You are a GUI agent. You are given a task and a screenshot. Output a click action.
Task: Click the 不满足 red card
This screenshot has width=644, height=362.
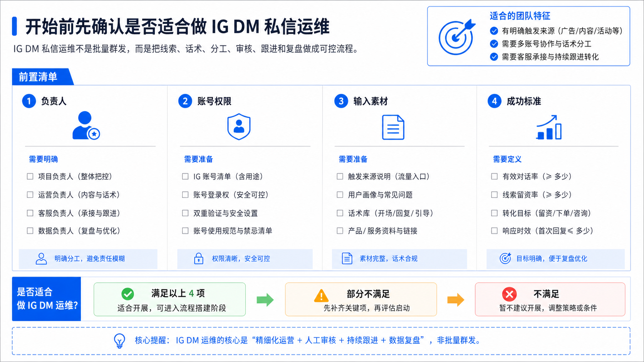(550, 299)
